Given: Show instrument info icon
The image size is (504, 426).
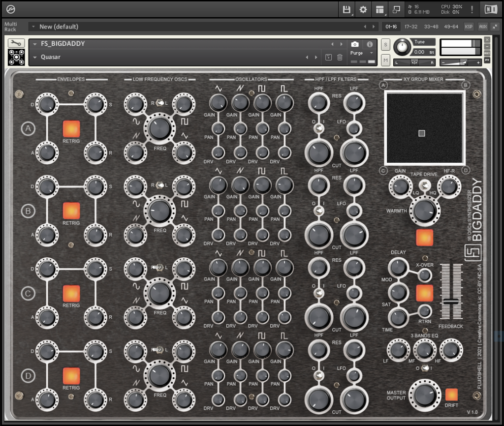Looking at the screenshot, I should tap(370, 44).
